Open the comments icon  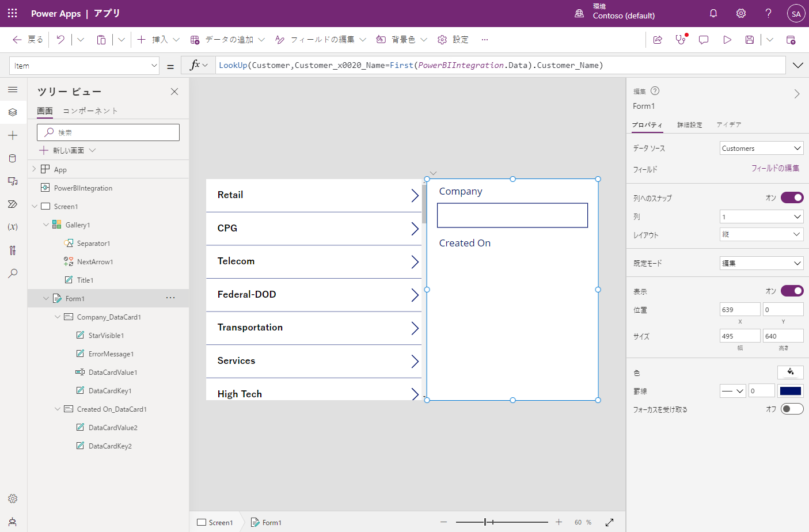(x=704, y=40)
